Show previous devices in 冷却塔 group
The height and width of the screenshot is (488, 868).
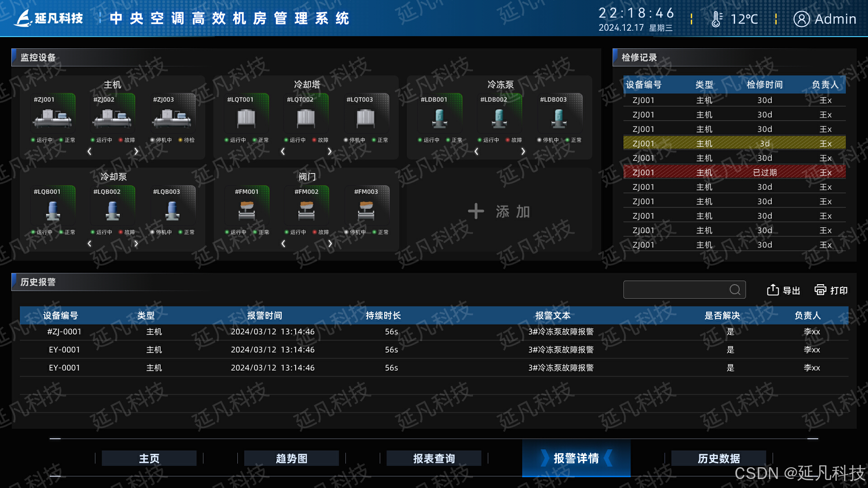point(283,151)
